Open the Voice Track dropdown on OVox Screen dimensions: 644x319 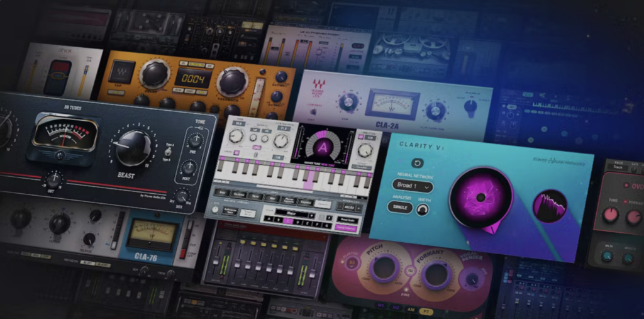click(619, 167)
